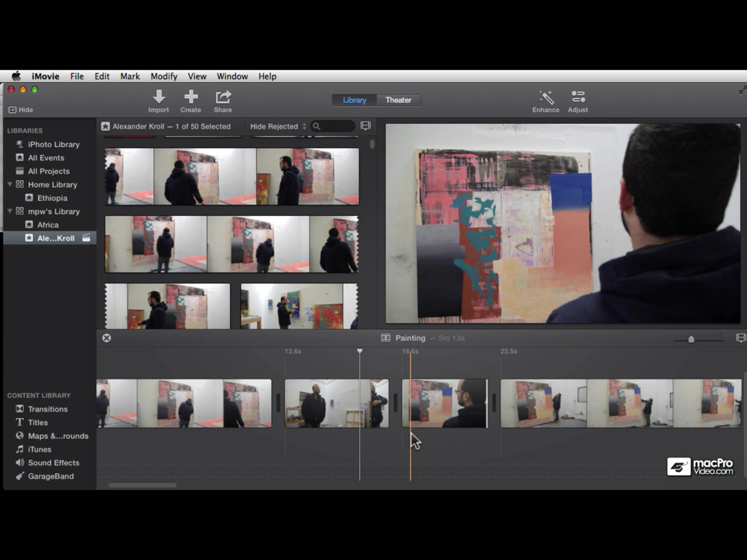Image resolution: width=747 pixels, height=560 pixels.
Task: Open the Adjust controls icon
Action: tap(578, 97)
